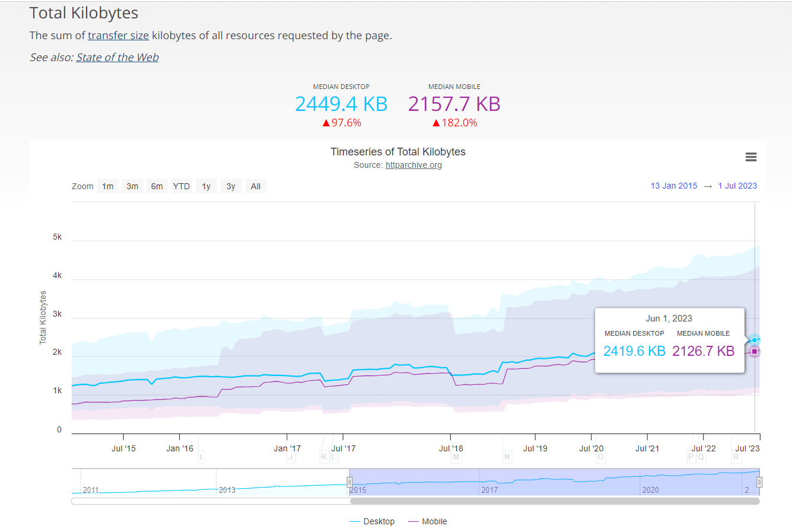Click the flag marker labeled J
The image size is (792, 532).
[x=291, y=457]
